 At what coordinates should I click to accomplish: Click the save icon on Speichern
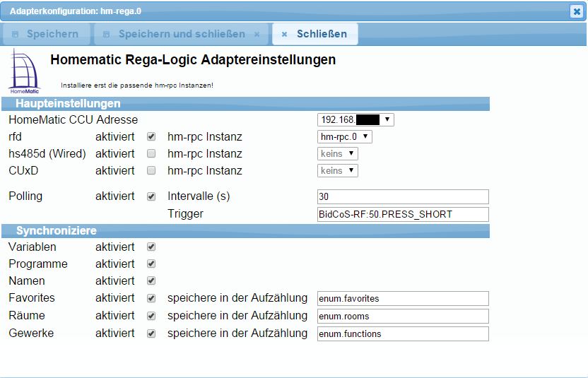16,34
